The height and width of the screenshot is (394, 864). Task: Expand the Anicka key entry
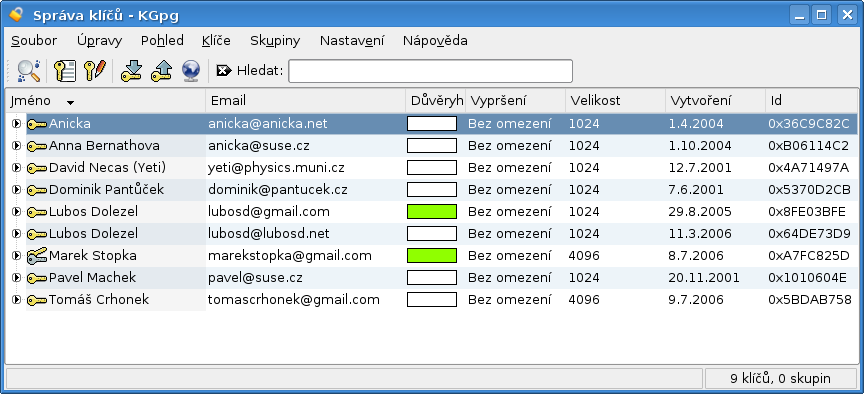[16, 124]
